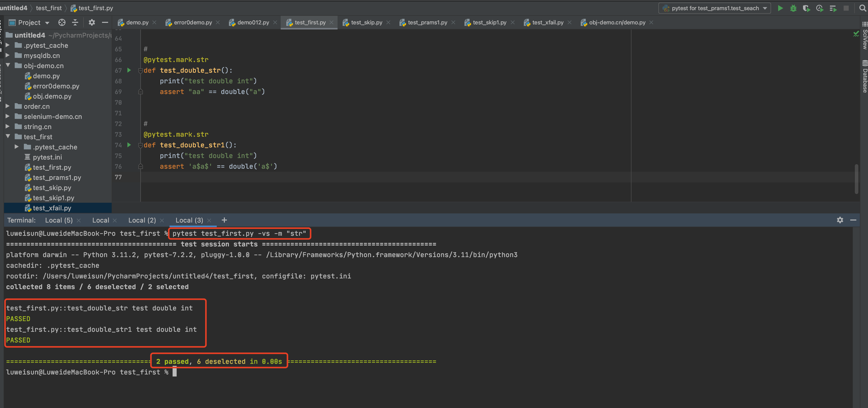Screen dimensions: 868x408
Task: Run test_double_str from the gutter arrow
Action: click(129, 70)
